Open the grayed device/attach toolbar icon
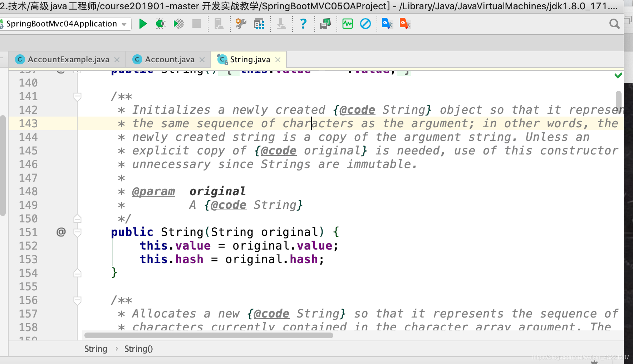633x364 pixels. (x=219, y=24)
